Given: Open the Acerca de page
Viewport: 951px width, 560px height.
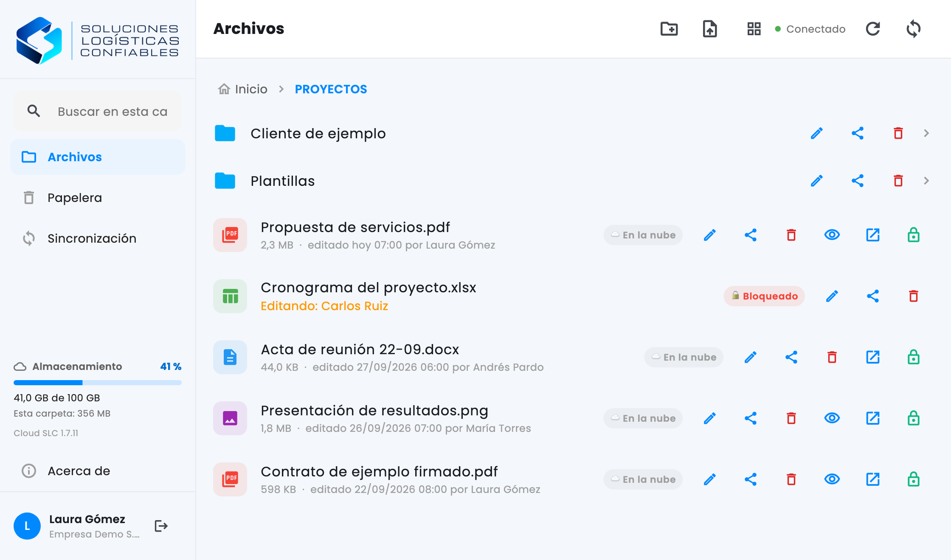Looking at the screenshot, I should pos(98,471).
